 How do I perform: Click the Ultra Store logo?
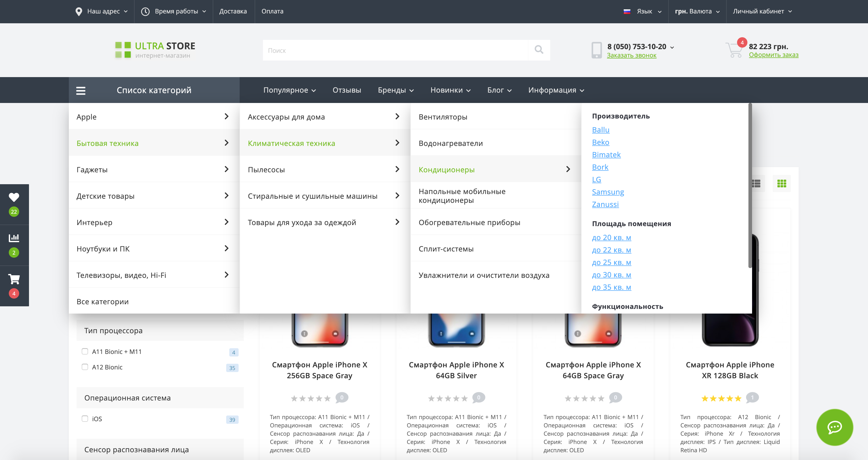[x=155, y=50]
